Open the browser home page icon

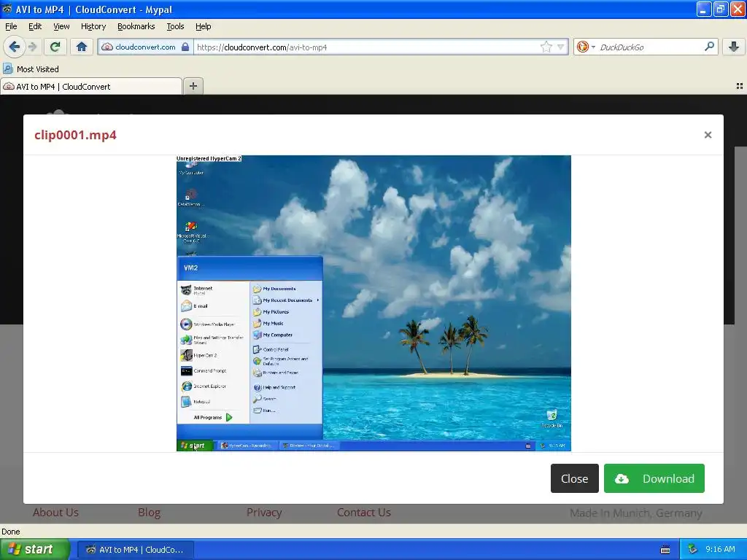point(82,47)
